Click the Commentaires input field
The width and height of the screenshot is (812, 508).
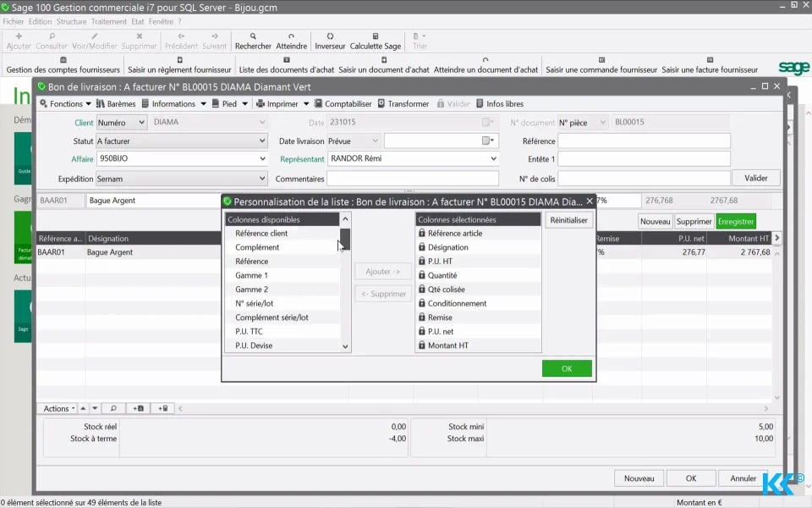pos(413,179)
